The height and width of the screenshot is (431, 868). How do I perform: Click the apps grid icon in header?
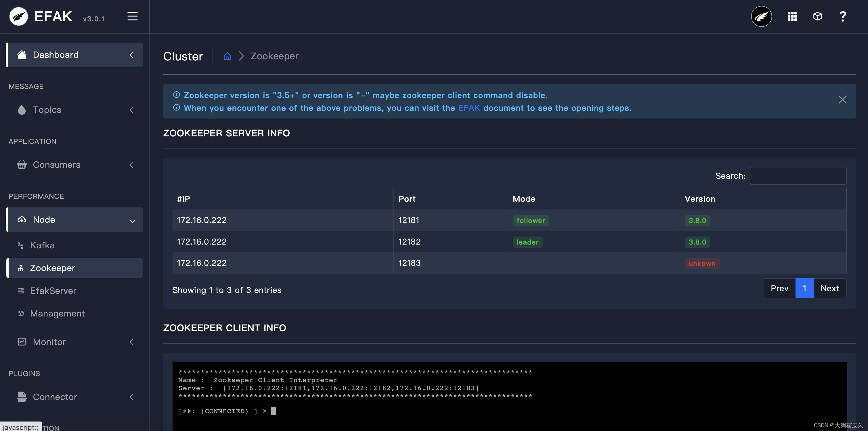[x=792, y=16]
